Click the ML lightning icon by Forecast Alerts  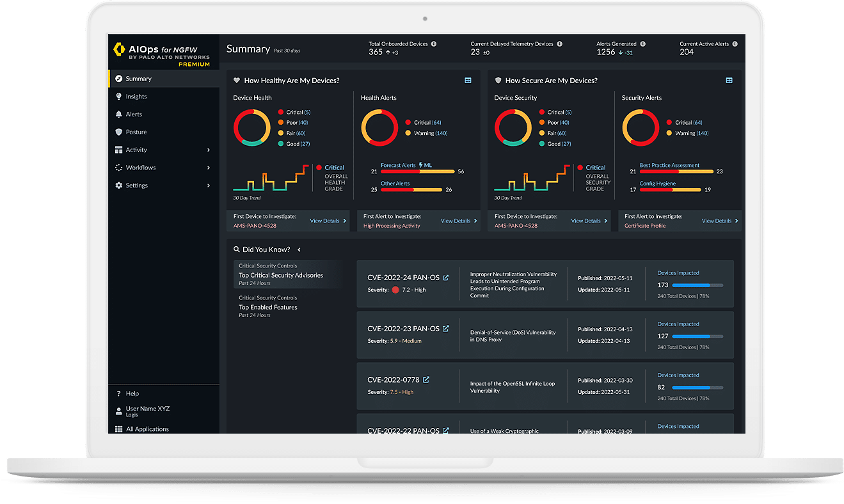420,165
